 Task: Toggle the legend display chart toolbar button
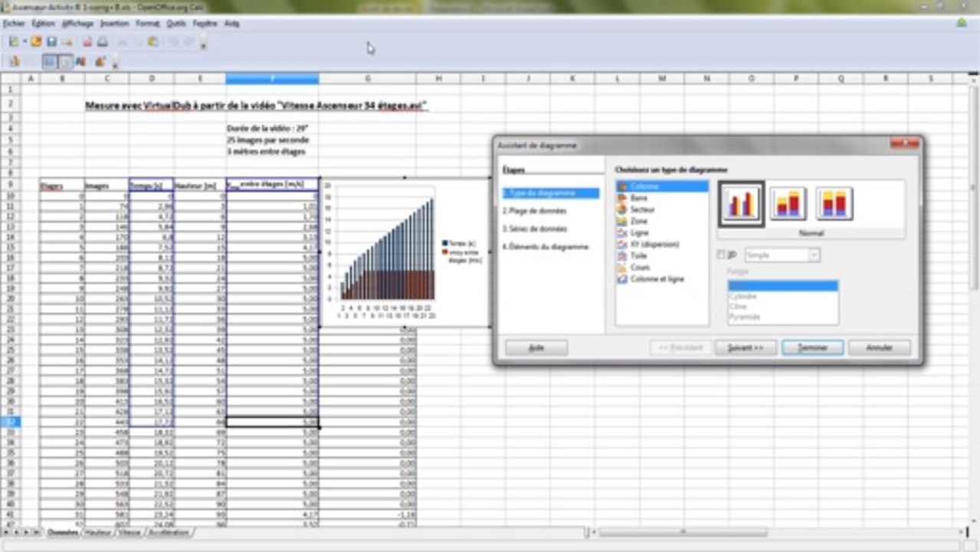point(66,61)
